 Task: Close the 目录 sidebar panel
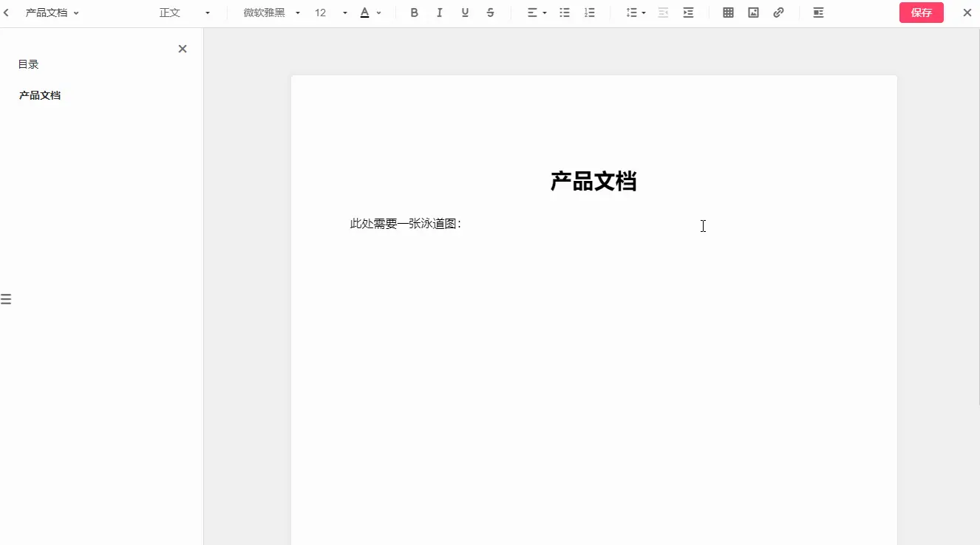(x=183, y=49)
